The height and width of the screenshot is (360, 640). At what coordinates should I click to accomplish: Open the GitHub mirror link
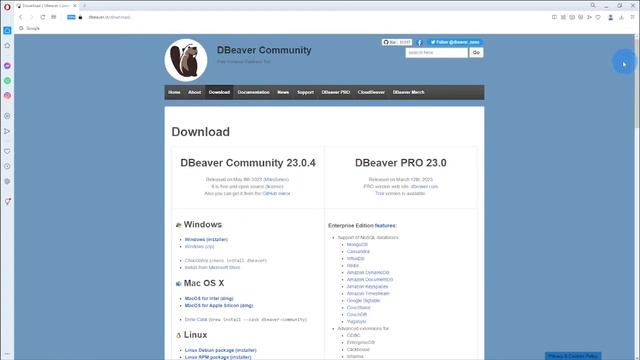coord(276,193)
